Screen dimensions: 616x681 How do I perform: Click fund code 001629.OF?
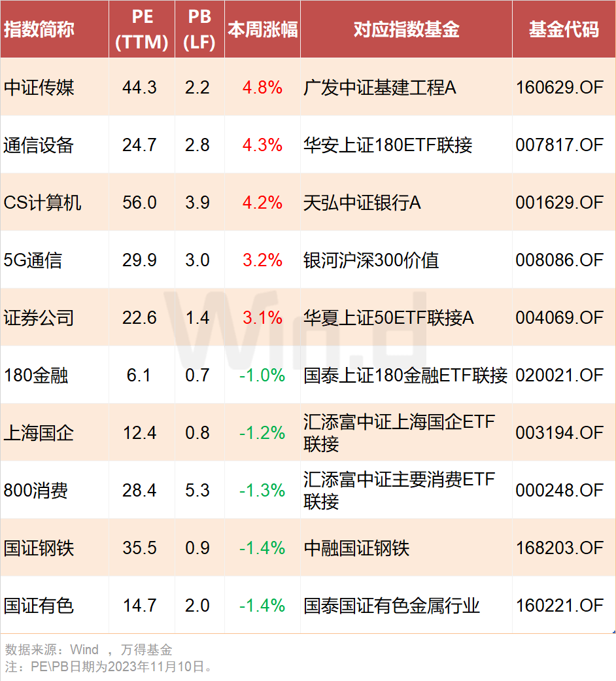(560, 202)
